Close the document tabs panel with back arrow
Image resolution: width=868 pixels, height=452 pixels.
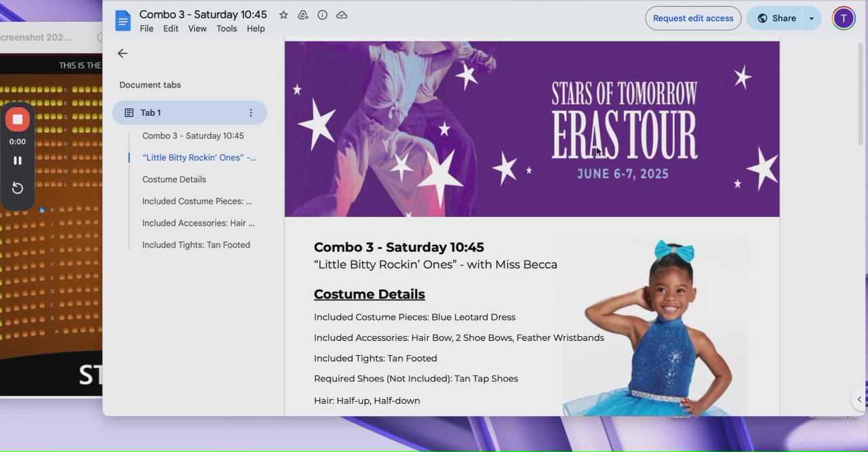point(122,54)
